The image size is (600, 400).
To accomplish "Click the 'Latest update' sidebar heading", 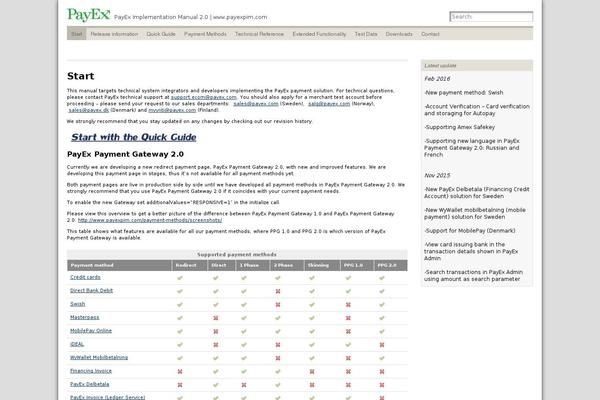I will point(440,66).
